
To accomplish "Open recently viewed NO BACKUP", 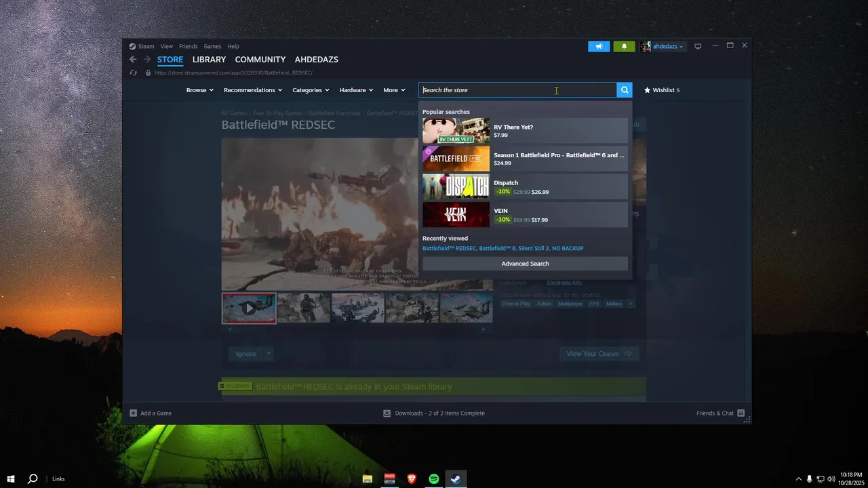I will click(568, 248).
